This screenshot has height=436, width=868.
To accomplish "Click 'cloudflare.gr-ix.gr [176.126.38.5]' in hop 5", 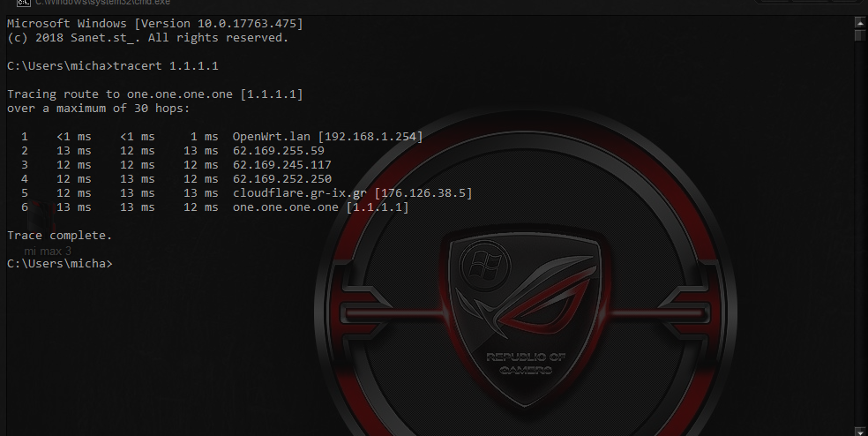I will [x=353, y=192].
